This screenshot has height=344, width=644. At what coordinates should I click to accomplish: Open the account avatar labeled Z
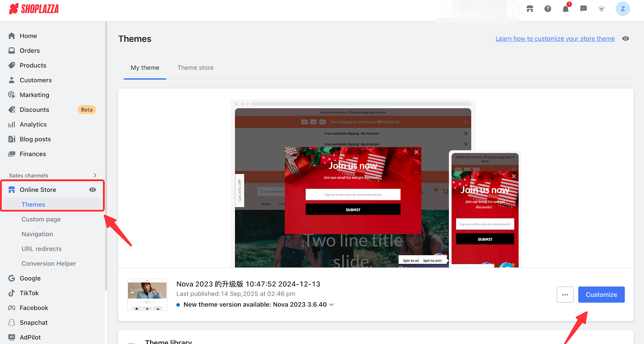click(623, 9)
